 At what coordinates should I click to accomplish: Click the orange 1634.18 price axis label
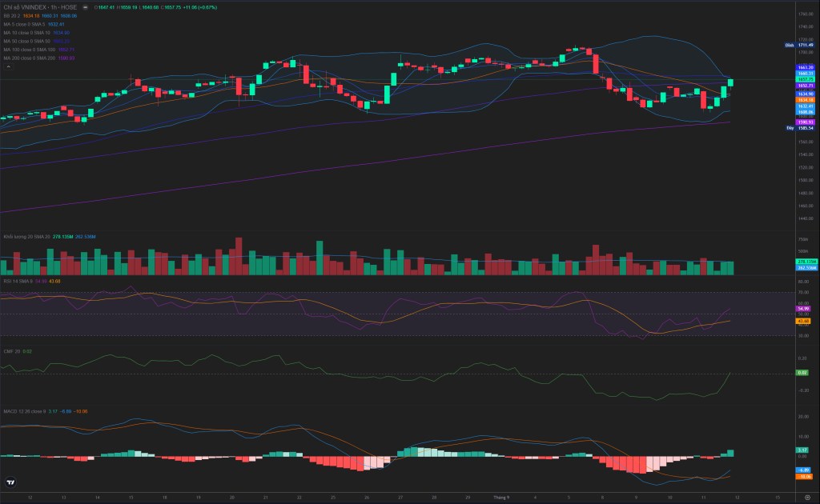[x=806, y=100]
